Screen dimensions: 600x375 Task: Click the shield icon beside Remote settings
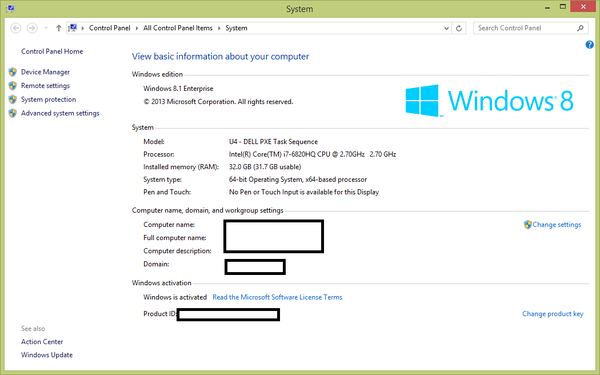tap(13, 86)
